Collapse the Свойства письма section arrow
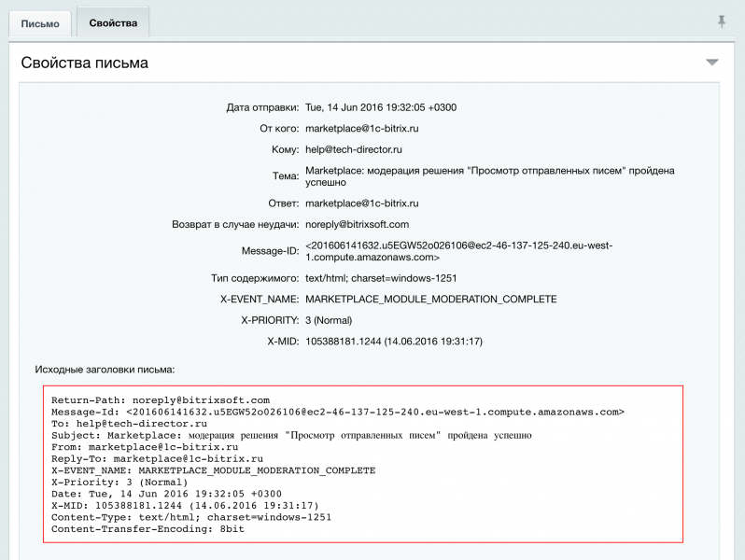Image resolution: width=745 pixels, height=560 pixels. [x=712, y=63]
